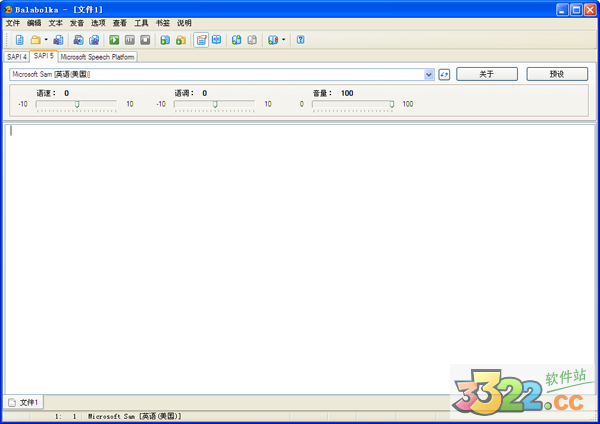
Task: Toggle the highlighted settings panel icon
Action: [201, 40]
